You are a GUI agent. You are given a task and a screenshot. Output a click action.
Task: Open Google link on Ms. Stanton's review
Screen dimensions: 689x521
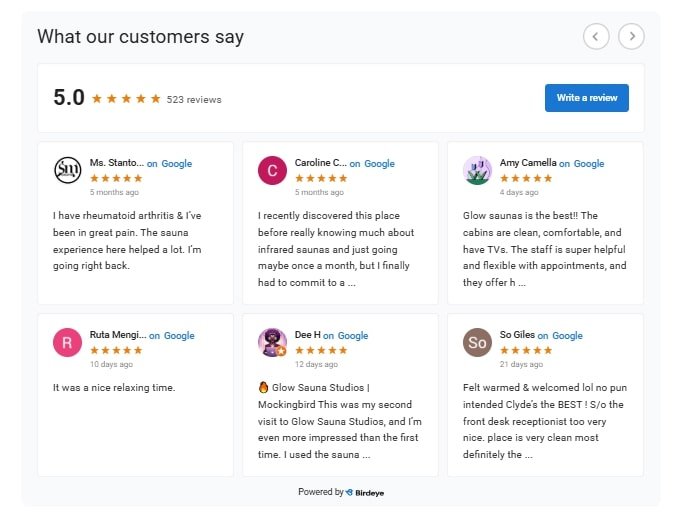[x=177, y=163]
